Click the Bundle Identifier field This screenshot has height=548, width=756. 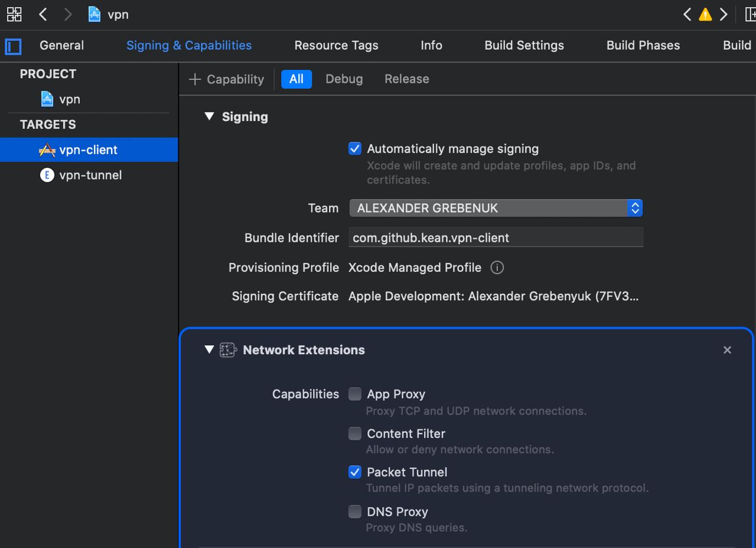496,238
